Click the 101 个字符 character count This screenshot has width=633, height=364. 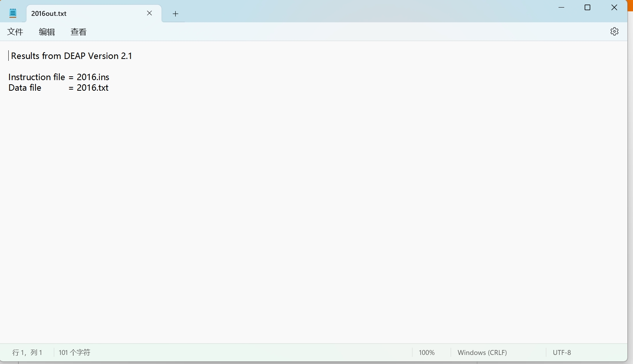pyautogui.click(x=74, y=353)
